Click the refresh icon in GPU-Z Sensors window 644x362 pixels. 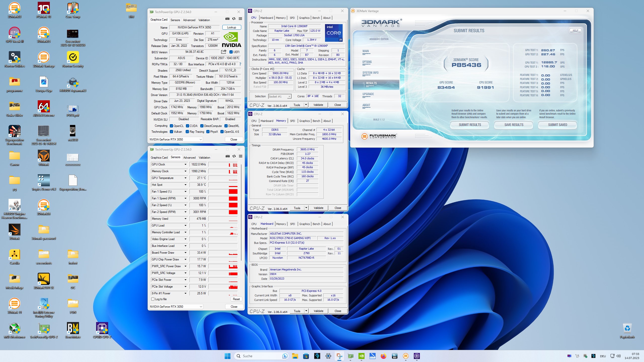(x=234, y=156)
